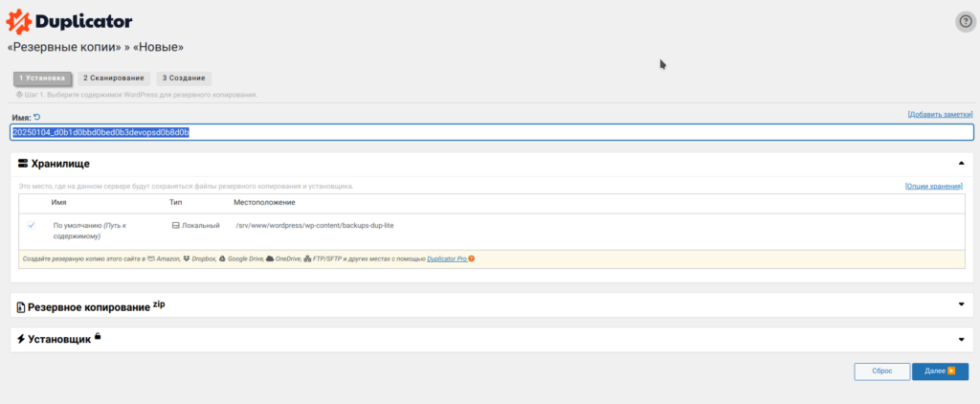Screen dimensions: 980x404
Task: Select the 1 Установка step tab
Action: point(42,78)
